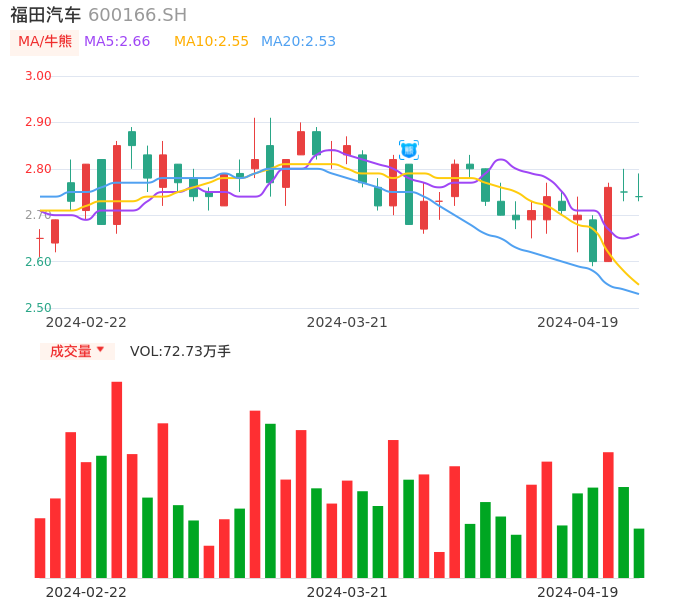Click the stock code 600166.SH
Screen dimensions: 686x606
(138, 15)
